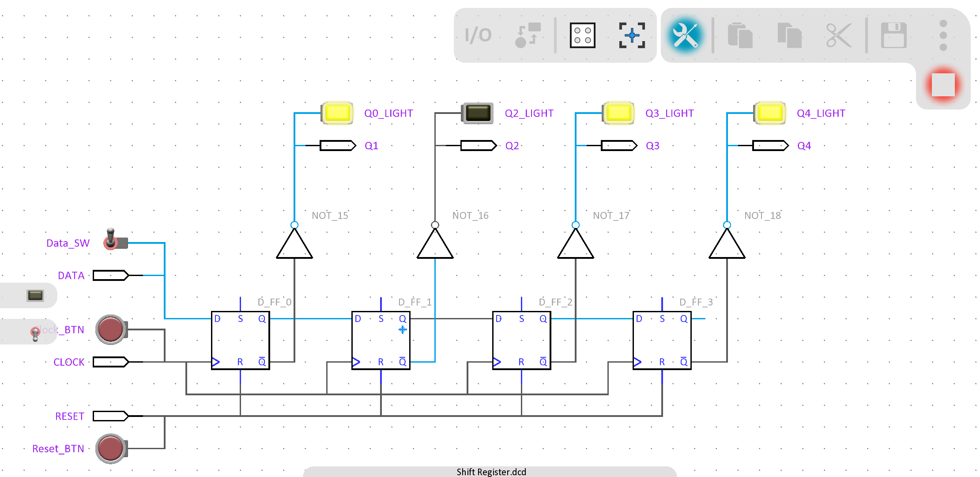Image resolution: width=980 pixels, height=477 pixels.
Task: Open the four-dot grid component icon
Action: point(582,35)
